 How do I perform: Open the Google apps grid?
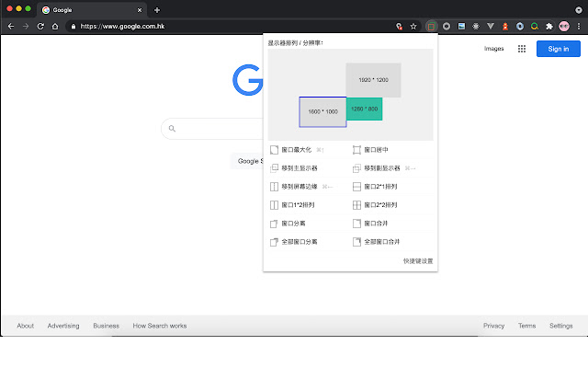522,49
